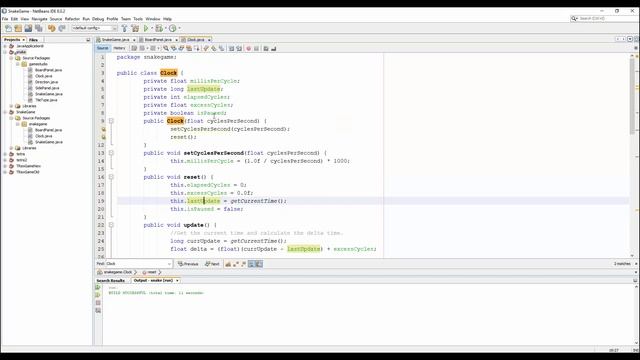Toggle Wrap Around in Find bar
The width and height of the screenshot is (640, 360).
click(259, 264)
